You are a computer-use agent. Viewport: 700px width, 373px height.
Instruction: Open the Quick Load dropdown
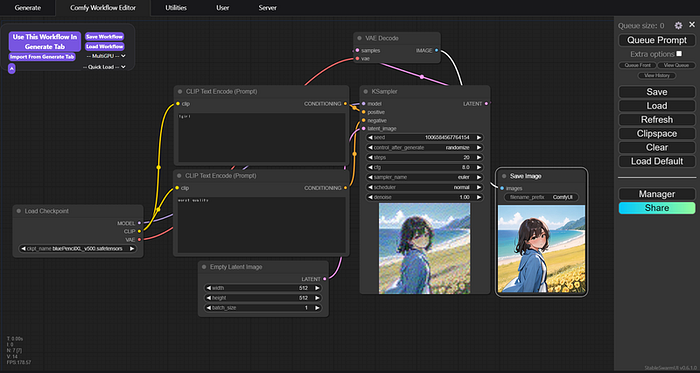[104, 67]
